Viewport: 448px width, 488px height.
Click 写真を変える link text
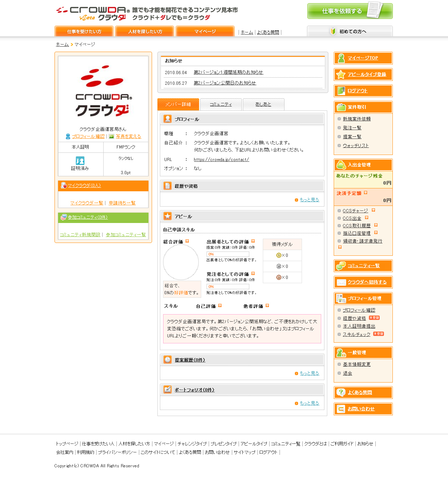pos(129,136)
